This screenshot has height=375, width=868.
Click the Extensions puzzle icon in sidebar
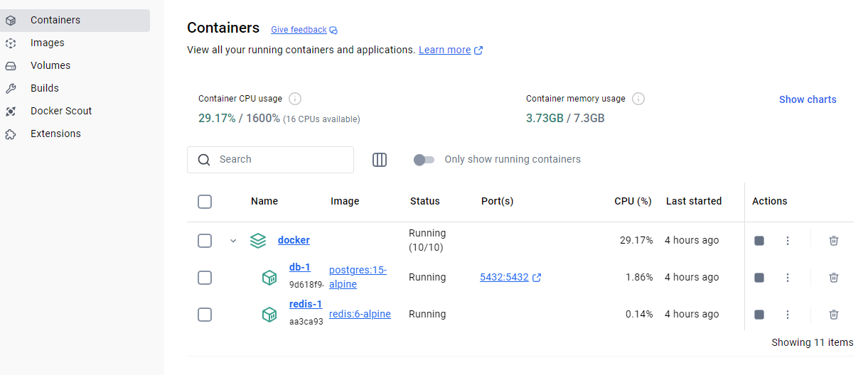[x=11, y=134]
